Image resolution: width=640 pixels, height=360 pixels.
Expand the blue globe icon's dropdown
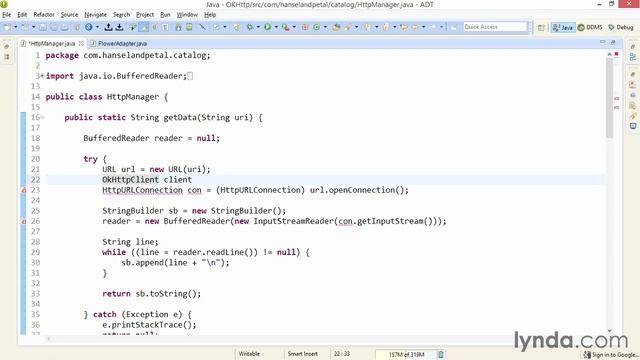97,27
